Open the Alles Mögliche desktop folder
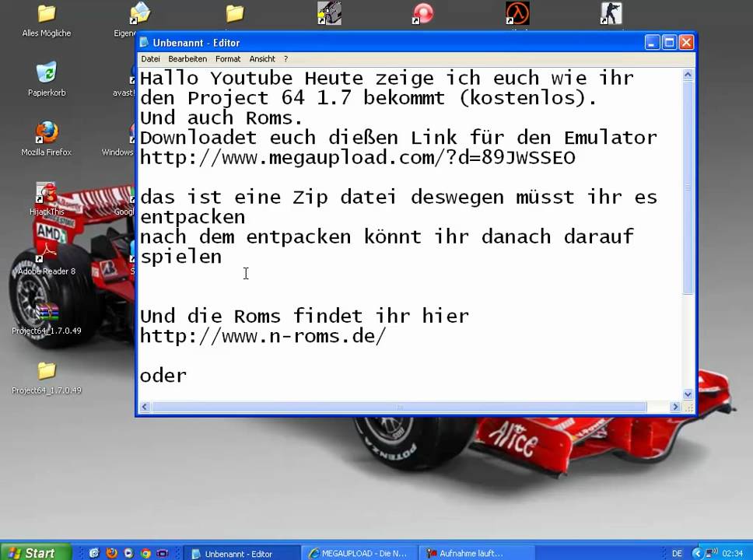The width and height of the screenshot is (753, 560). point(47,20)
